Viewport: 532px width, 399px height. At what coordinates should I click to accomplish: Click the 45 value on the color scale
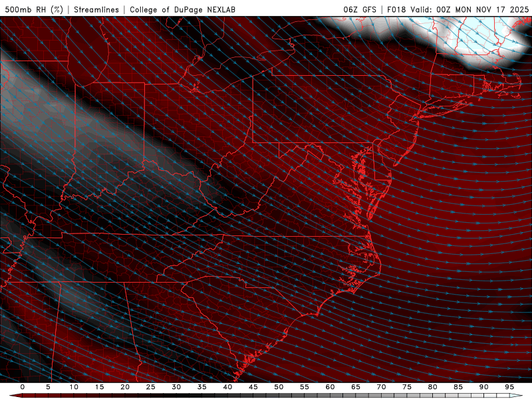[x=253, y=387]
